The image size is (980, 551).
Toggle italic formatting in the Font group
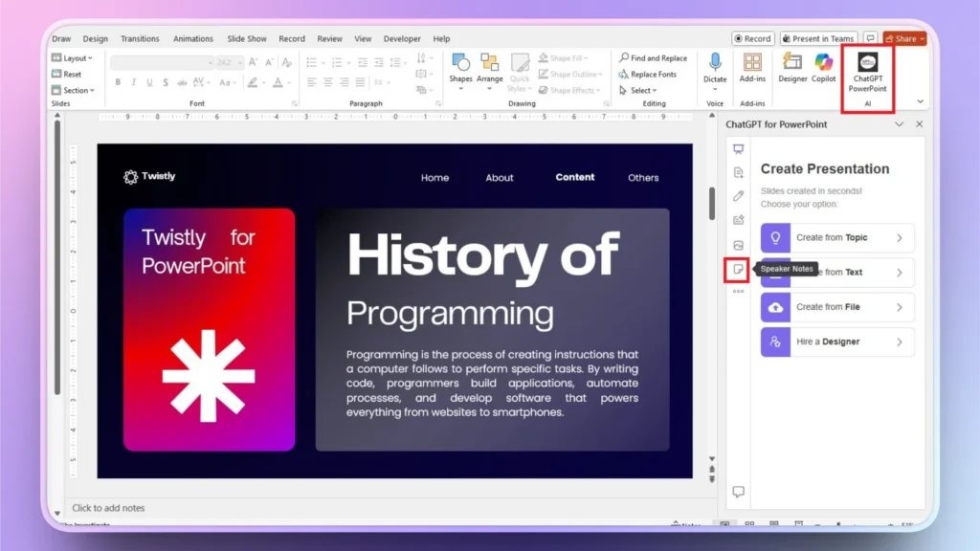(x=135, y=83)
